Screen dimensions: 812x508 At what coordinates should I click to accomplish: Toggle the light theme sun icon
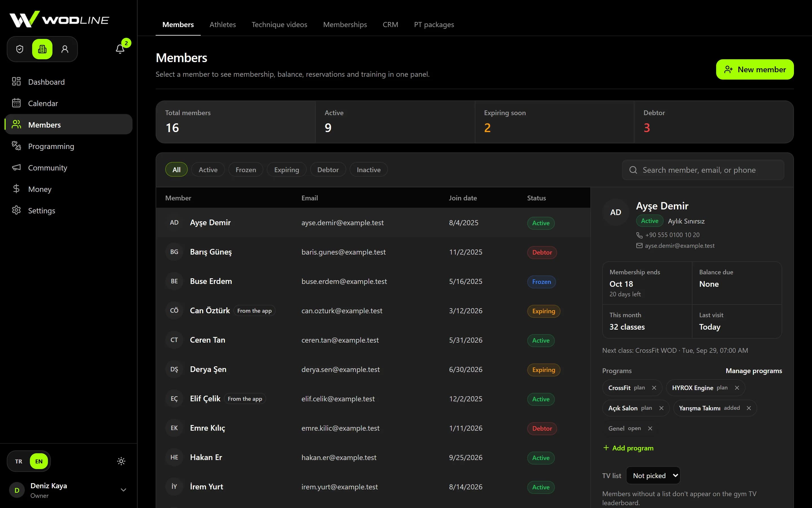pos(121,461)
